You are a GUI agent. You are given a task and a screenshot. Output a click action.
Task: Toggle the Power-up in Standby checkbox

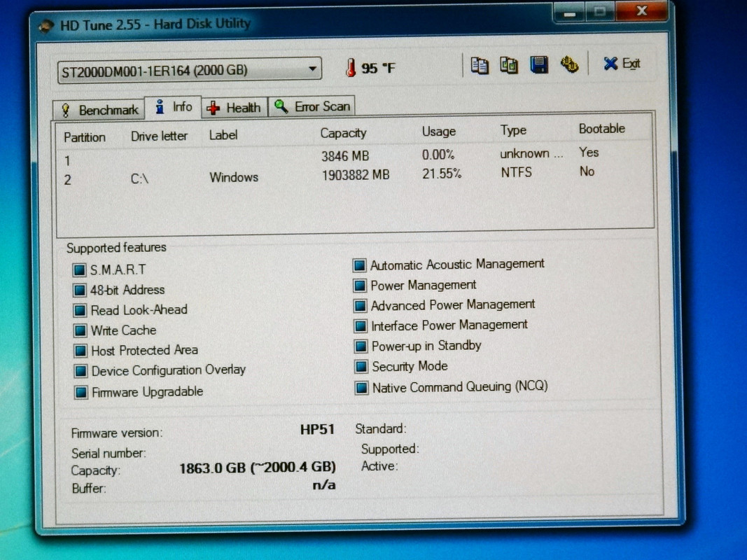[361, 346]
